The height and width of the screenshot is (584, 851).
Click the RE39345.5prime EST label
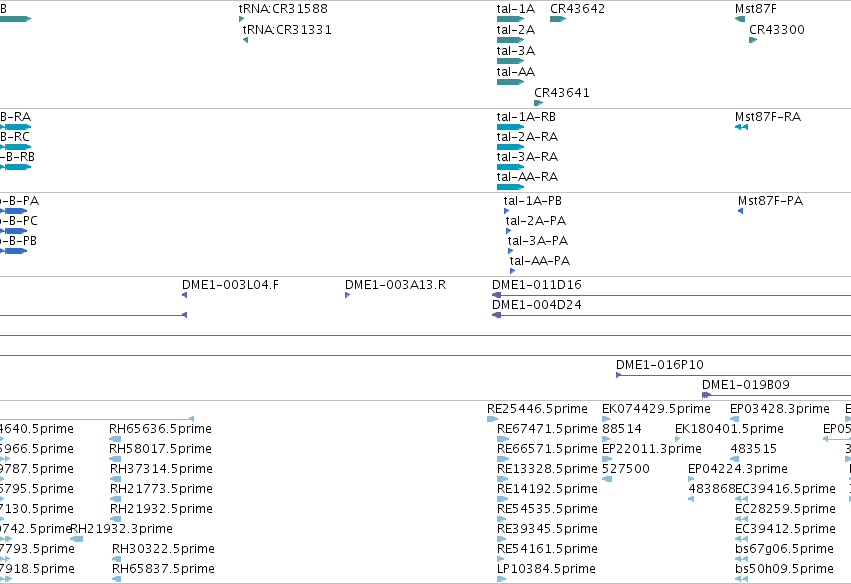pos(547,529)
